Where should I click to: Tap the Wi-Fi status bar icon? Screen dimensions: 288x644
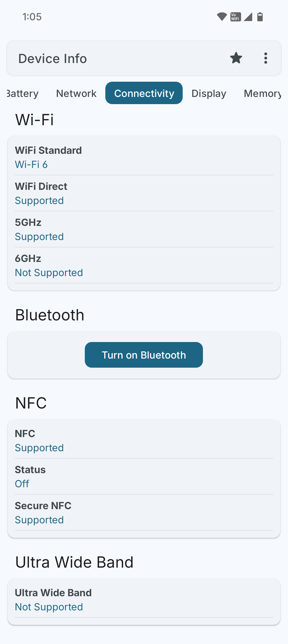point(222,17)
